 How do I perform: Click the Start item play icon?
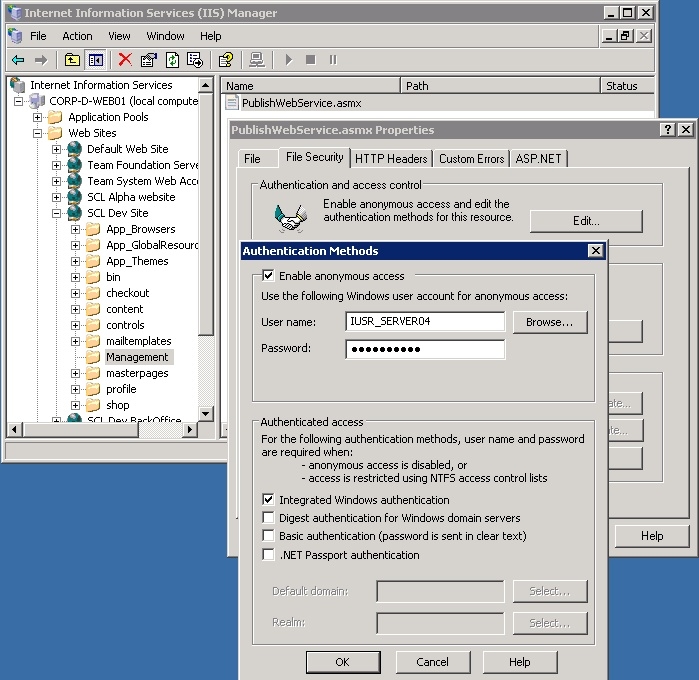(289, 60)
